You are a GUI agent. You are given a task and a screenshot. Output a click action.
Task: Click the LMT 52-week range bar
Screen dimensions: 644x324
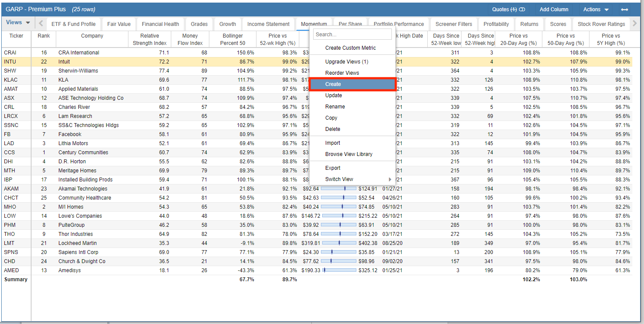339,243
